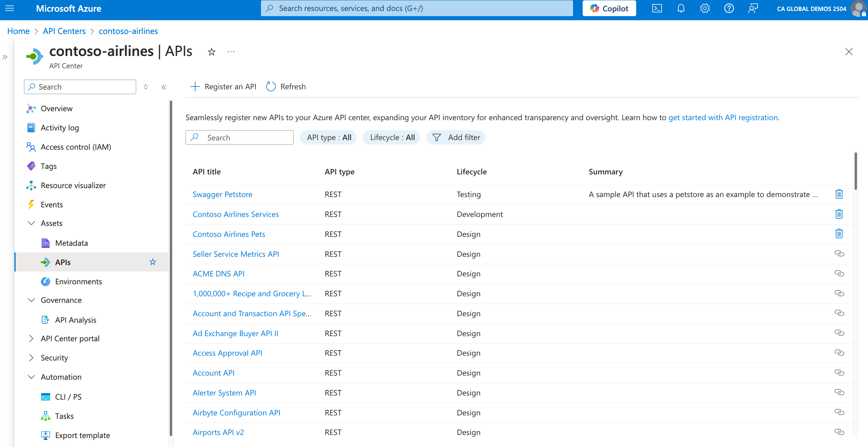Open the Azure portal hamburger menu
Image resolution: width=868 pixels, height=447 pixels.
[10, 8]
